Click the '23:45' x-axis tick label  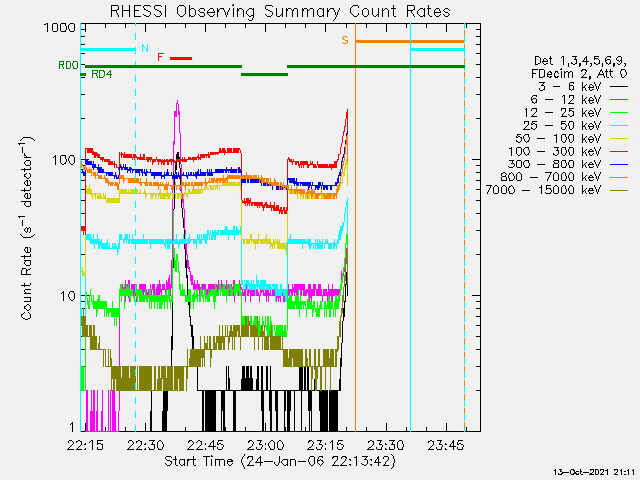[446, 445]
